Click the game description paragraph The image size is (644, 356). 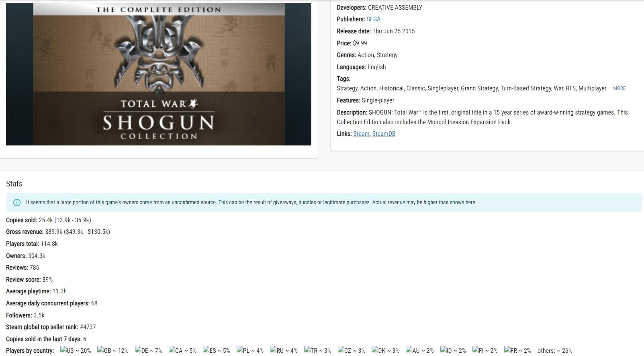pyautogui.click(x=482, y=117)
